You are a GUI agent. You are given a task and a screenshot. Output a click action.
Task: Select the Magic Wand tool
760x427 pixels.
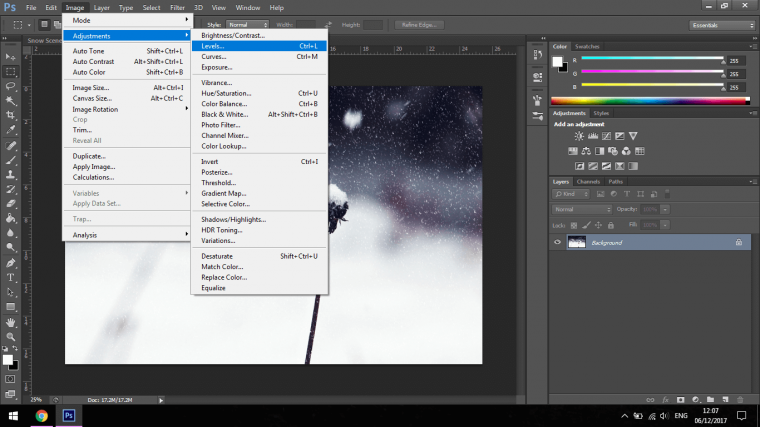click(10, 101)
